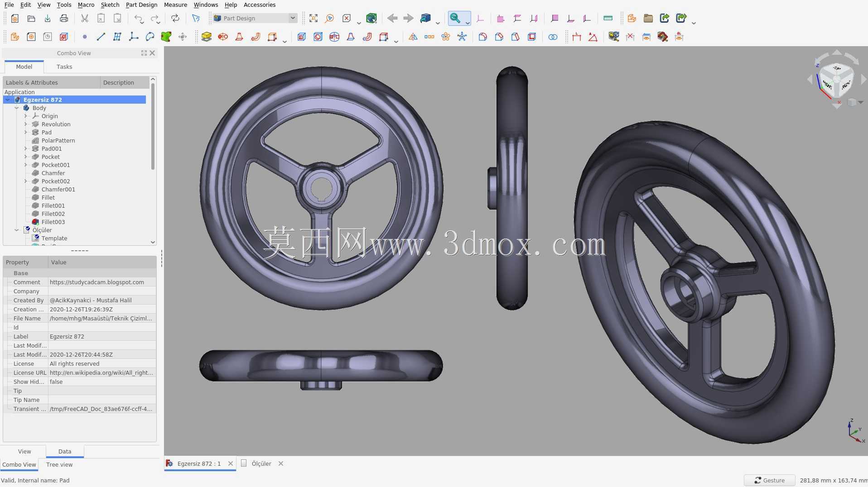868x487 pixels.
Task: Click the Boolean operation icon
Action: pos(552,37)
